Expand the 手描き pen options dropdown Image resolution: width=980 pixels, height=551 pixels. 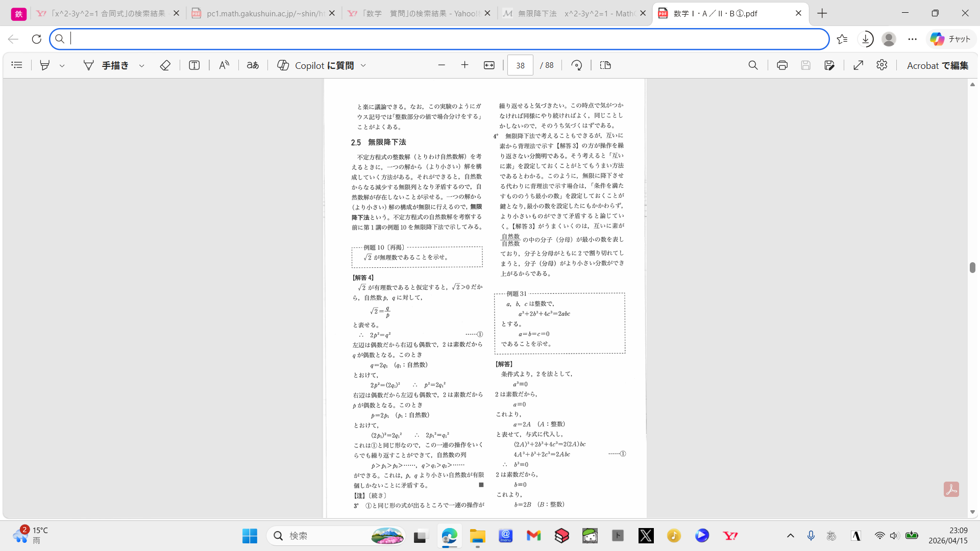pos(141,65)
